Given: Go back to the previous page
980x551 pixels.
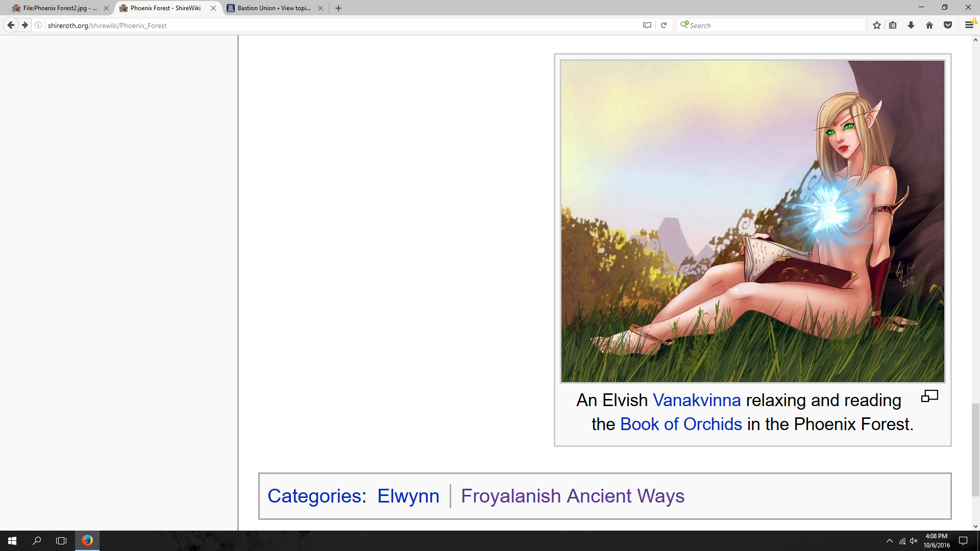Looking at the screenshot, I should pyautogui.click(x=11, y=25).
